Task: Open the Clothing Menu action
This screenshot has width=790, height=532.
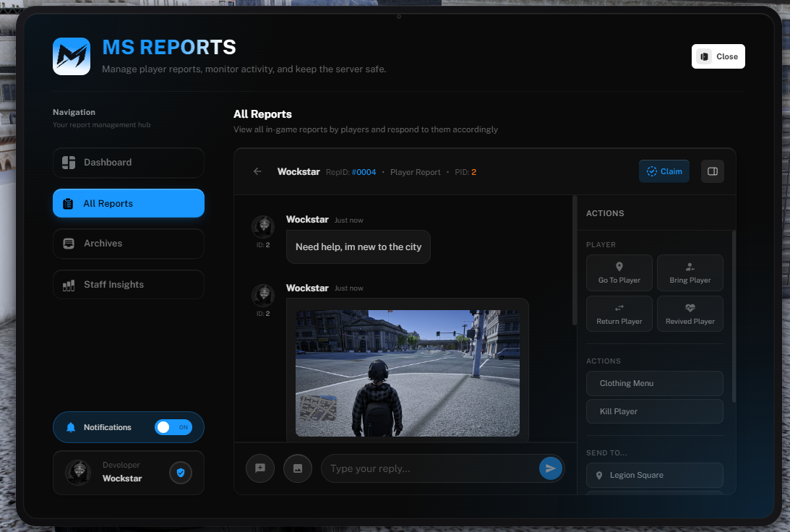Action: click(654, 383)
